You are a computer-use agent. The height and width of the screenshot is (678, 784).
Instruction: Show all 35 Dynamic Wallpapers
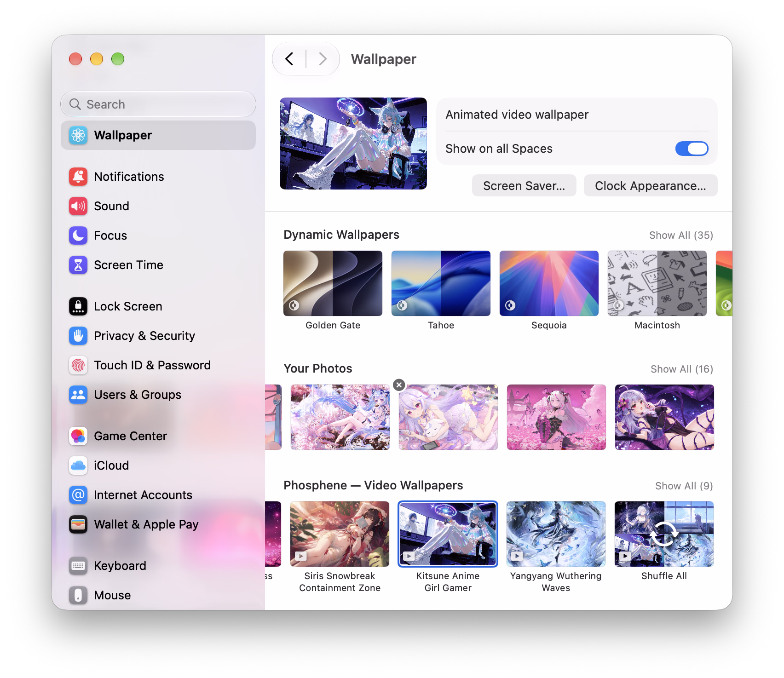[x=681, y=235]
